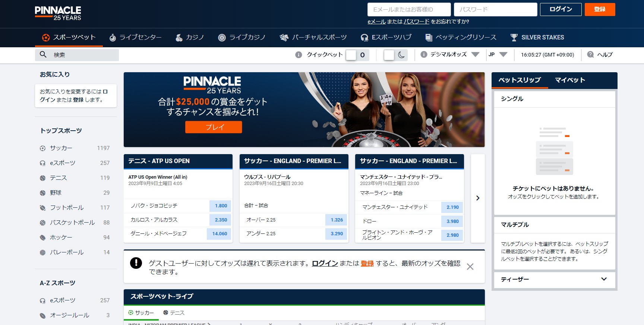The height and width of the screenshot is (325, 644).
Task: Click the ログイン button in the header
Action: click(561, 9)
